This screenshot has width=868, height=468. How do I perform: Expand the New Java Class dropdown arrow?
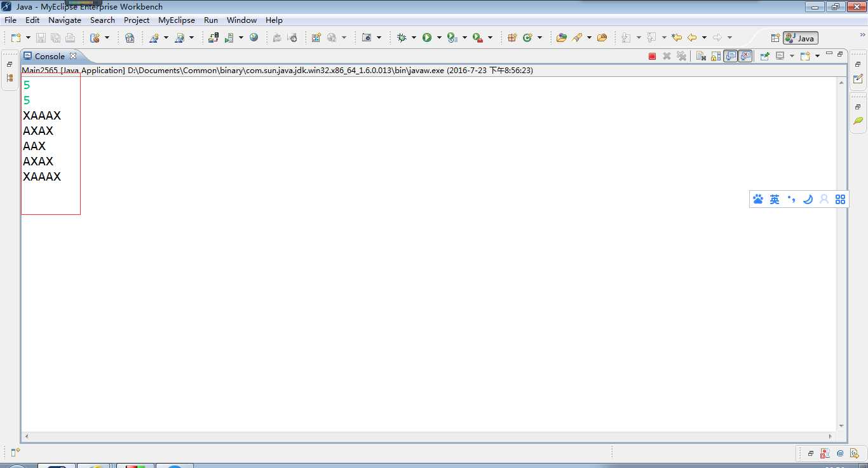(539, 38)
